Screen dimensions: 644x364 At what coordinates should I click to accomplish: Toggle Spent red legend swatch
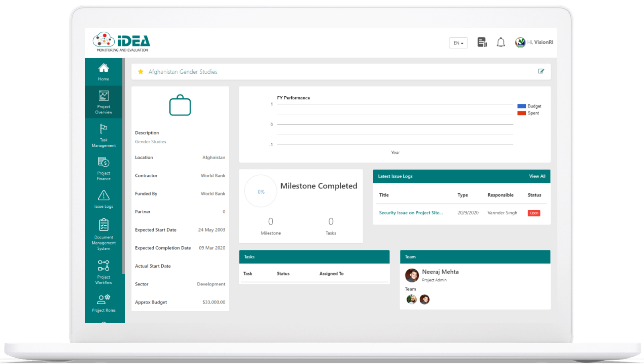click(522, 113)
